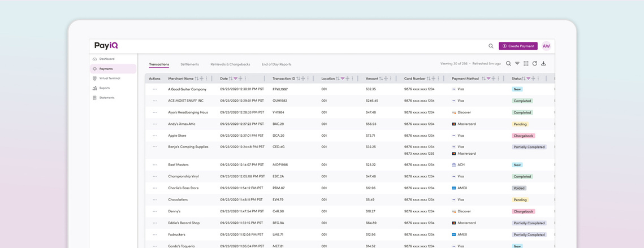Click amount $246.45

[x=372, y=101]
